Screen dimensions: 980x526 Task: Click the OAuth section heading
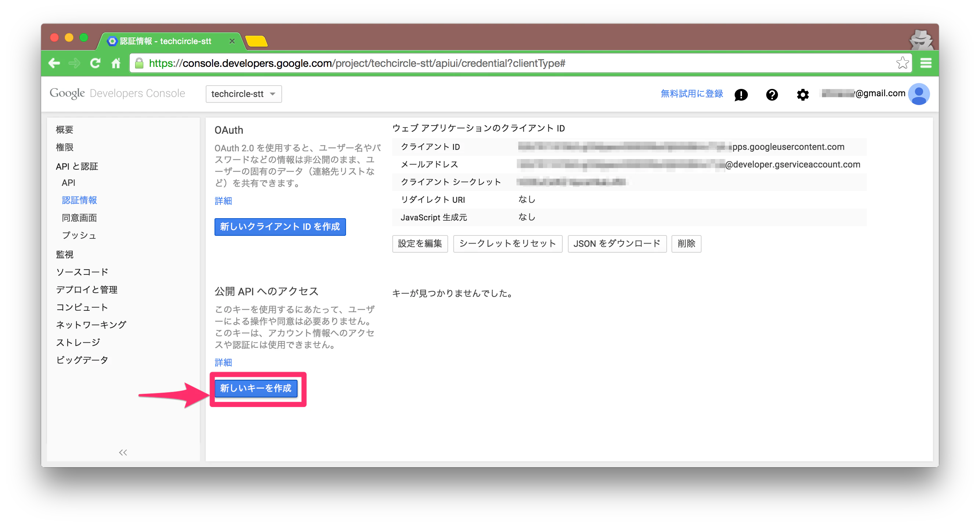228,130
